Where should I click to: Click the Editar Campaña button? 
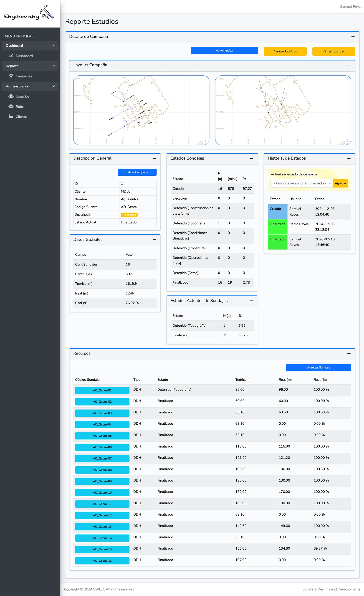click(137, 172)
